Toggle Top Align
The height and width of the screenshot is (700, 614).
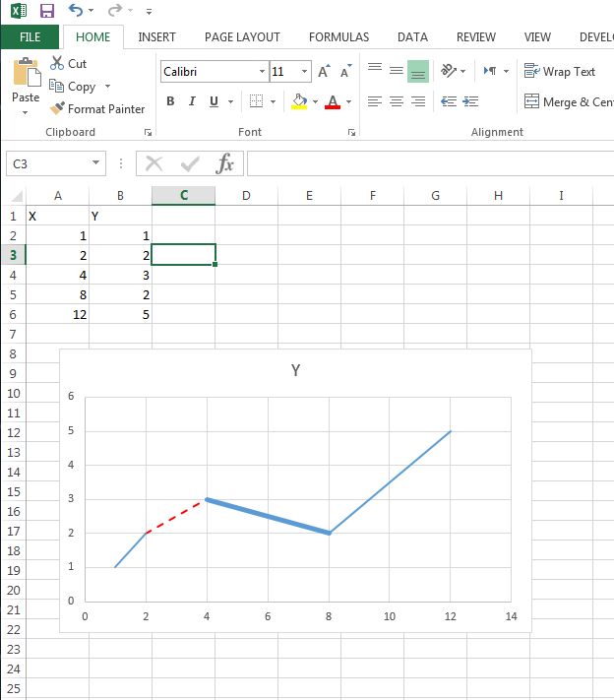pos(375,69)
